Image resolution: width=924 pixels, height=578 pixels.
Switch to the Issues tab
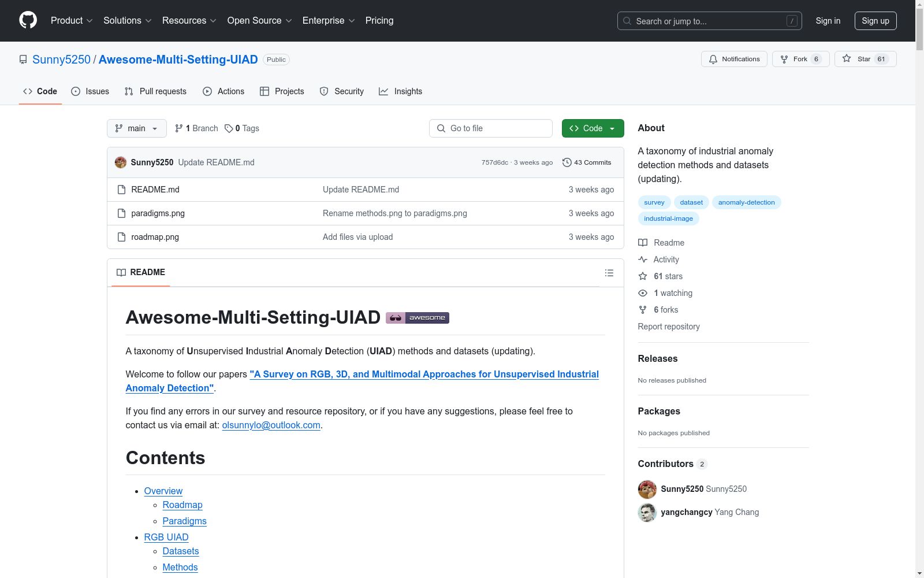coord(90,91)
